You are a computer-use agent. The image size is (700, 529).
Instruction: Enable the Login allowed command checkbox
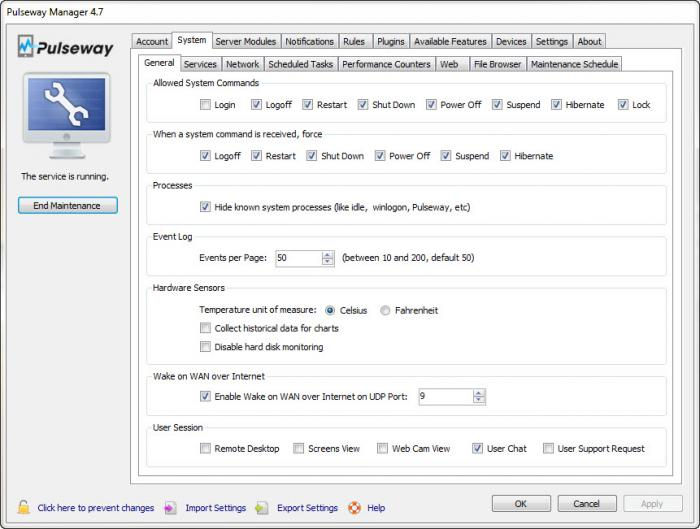[x=205, y=105]
